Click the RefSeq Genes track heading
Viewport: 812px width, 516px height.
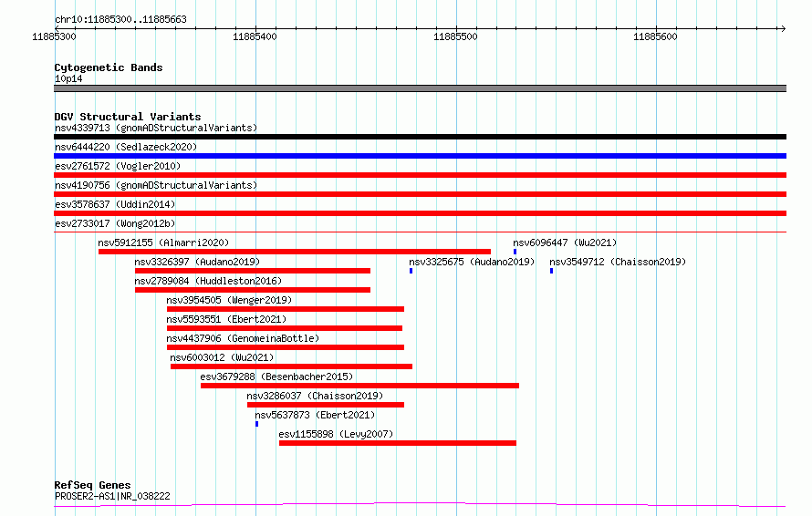[x=92, y=485]
